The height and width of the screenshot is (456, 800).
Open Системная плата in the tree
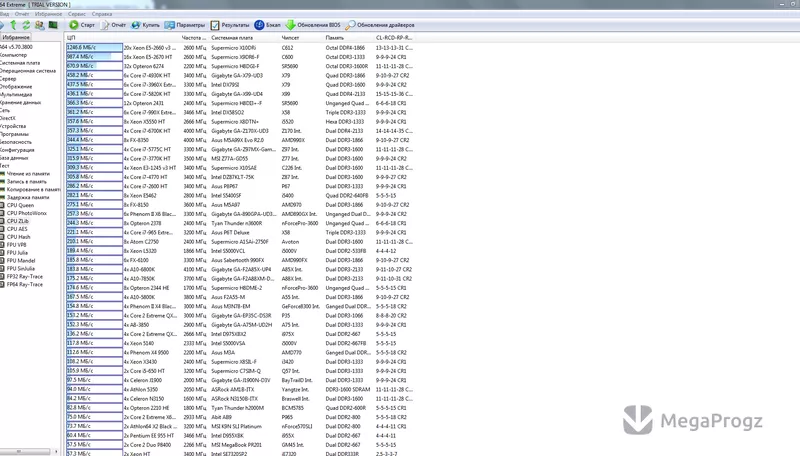[20, 63]
